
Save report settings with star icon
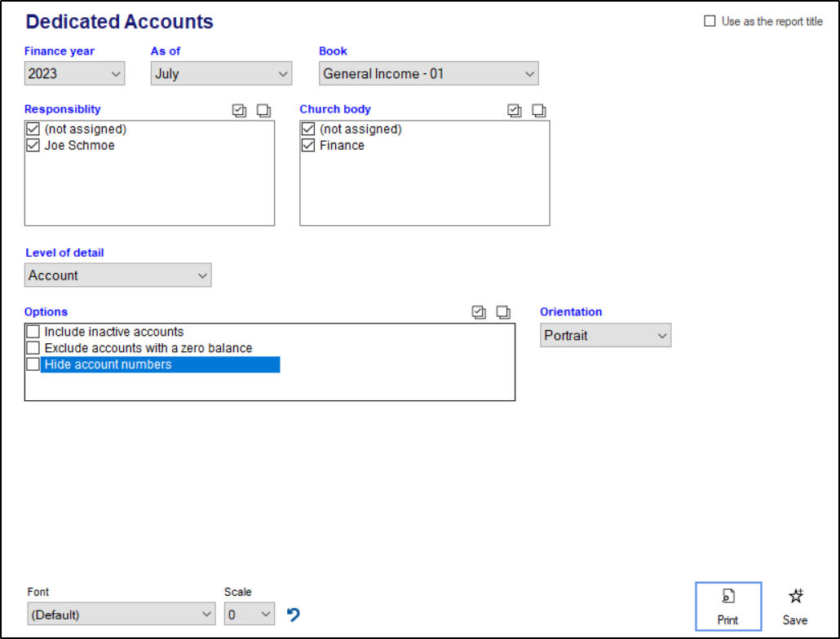pos(794,606)
